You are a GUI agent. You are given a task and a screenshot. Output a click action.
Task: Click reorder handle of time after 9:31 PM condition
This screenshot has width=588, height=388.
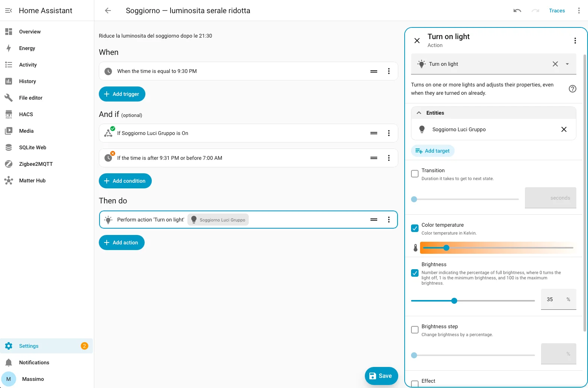pos(374,158)
